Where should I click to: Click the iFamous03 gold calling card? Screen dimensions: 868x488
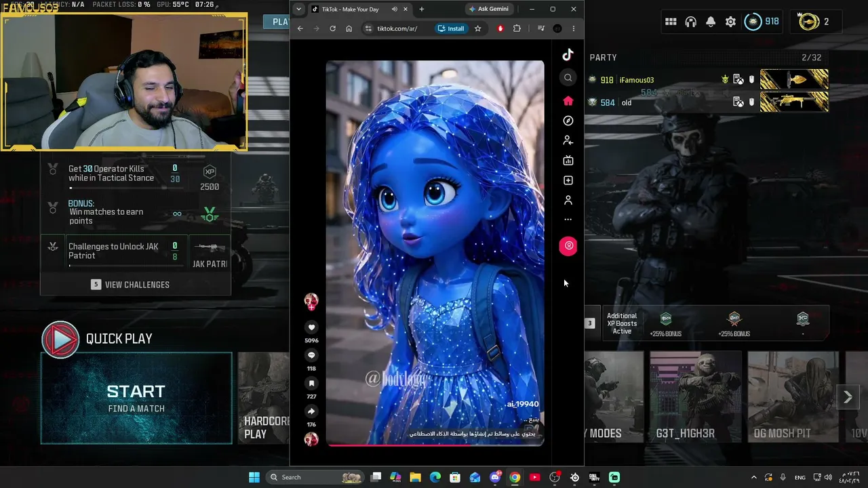pos(794,79)
